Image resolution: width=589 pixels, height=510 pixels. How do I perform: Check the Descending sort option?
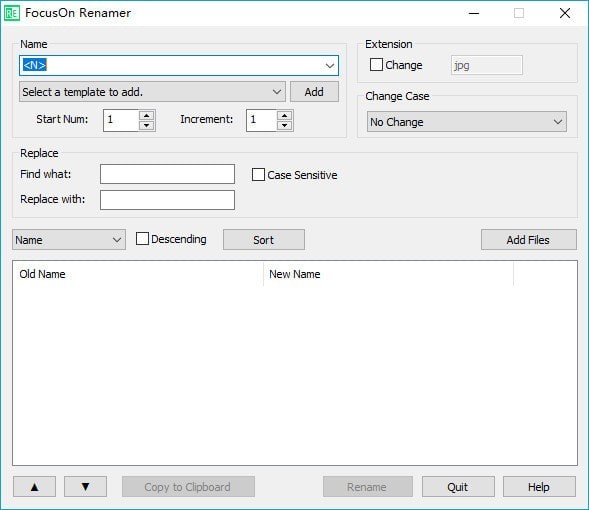142,239
